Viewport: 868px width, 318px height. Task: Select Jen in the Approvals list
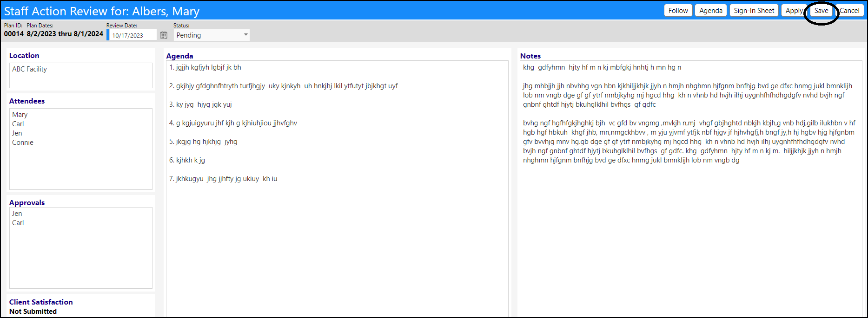pyautogui.click(x=17, y=214)
